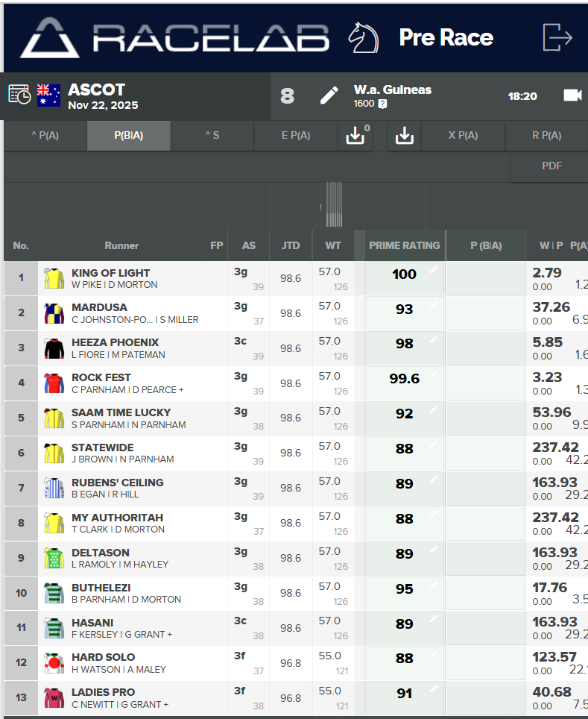
Task: Click the PDF button
Action: click(x=551, y=166)
